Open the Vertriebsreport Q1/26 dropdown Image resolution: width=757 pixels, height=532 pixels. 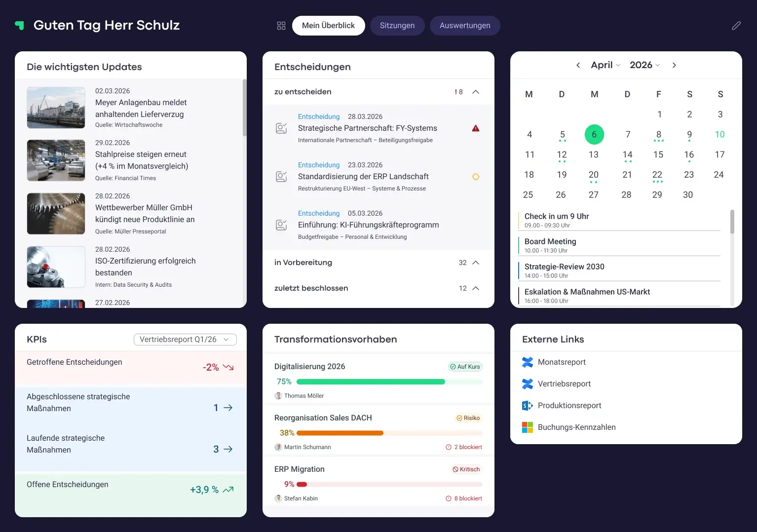click(x=185, y=340)
